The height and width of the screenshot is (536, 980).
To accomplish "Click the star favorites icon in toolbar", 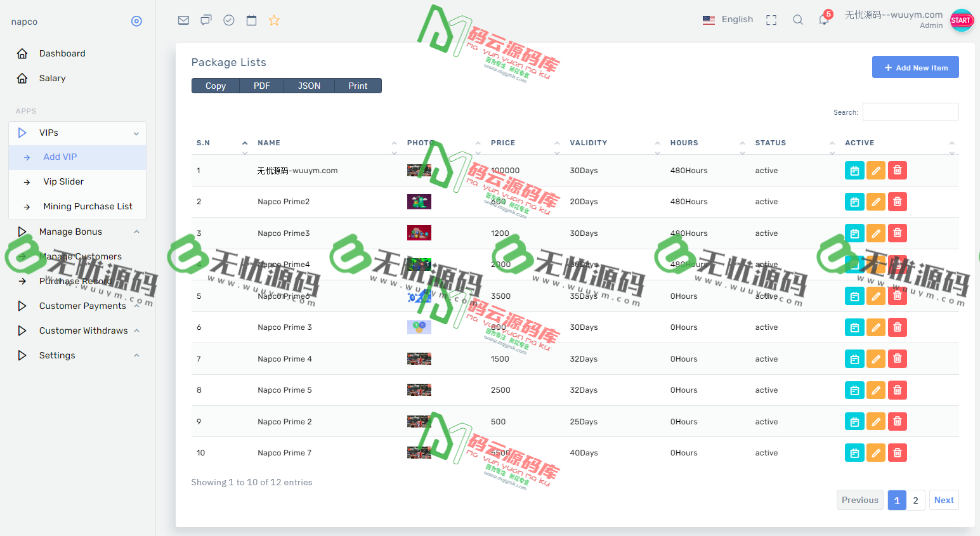I will pos(274,20).
